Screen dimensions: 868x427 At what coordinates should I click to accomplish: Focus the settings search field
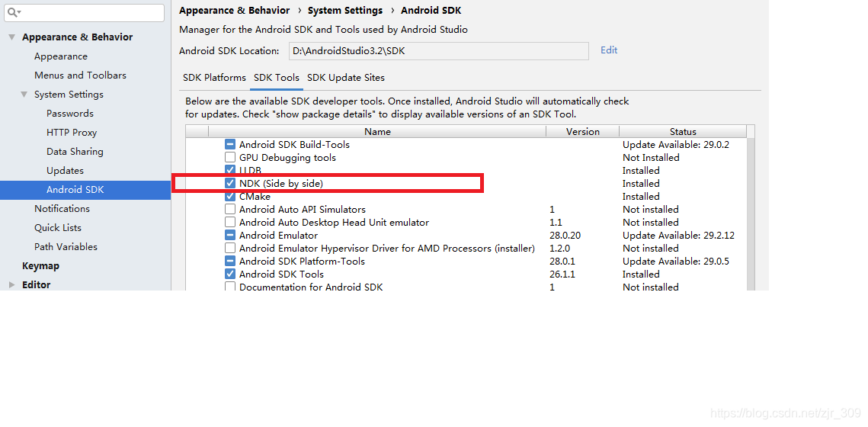click(84, 13)
